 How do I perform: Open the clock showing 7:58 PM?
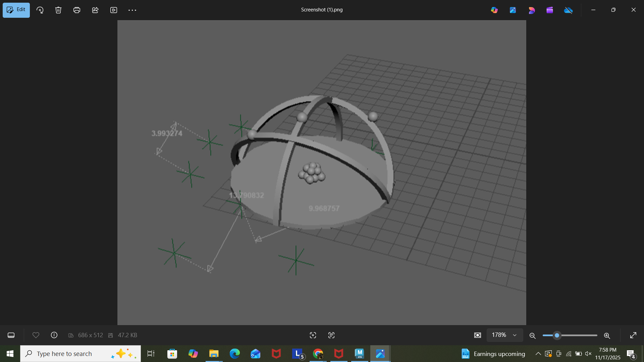608,354
